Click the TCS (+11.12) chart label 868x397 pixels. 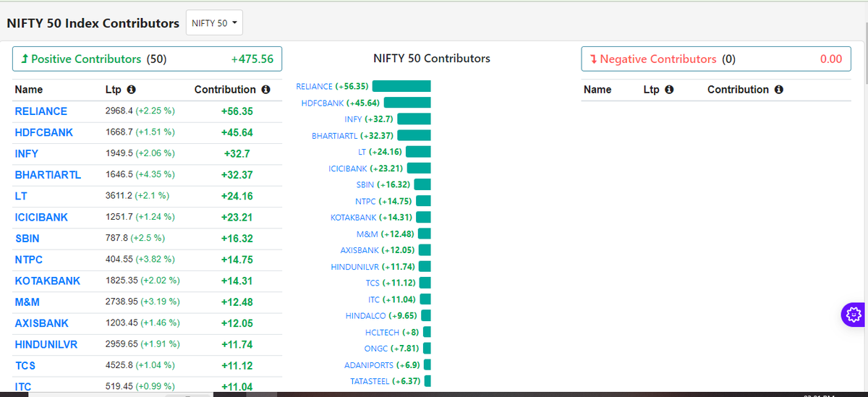[x=391, y=283]
